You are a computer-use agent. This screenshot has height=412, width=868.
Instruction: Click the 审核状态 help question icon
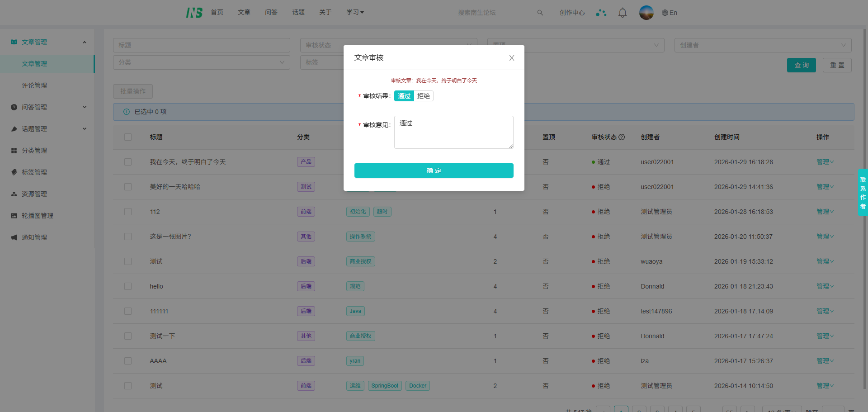click(x=622, y=137)
